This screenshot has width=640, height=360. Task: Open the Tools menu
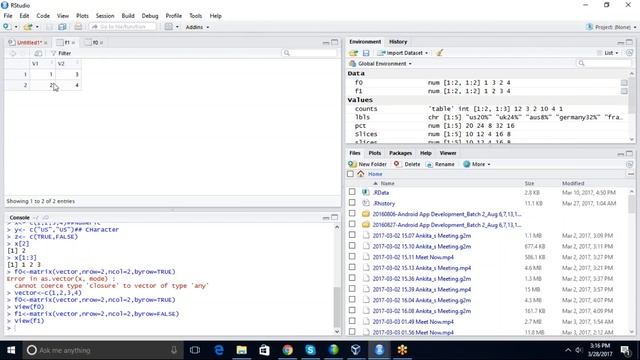click(196, 16)
